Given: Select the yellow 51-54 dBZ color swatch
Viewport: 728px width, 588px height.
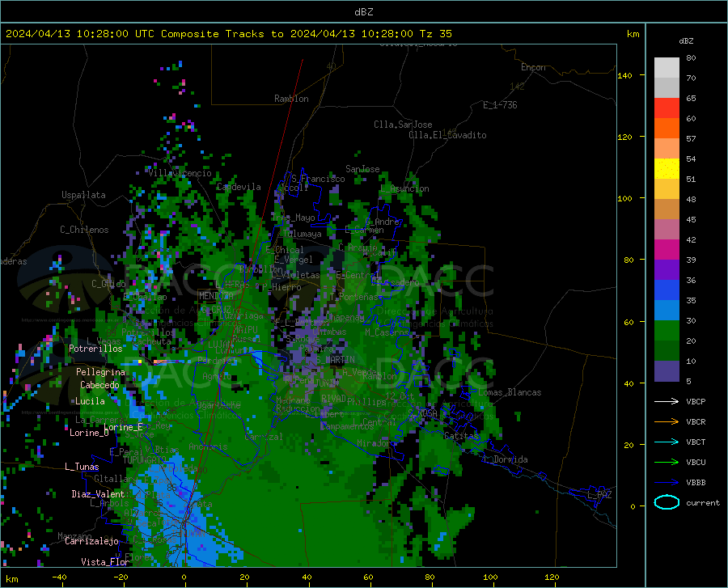Looking at the screenshot, I should pyautogui.click(x=667, y=169).
